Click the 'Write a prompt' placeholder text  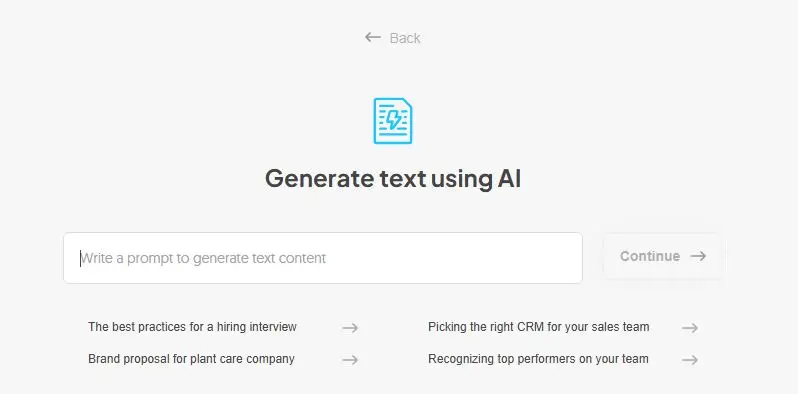coord(203,258)
